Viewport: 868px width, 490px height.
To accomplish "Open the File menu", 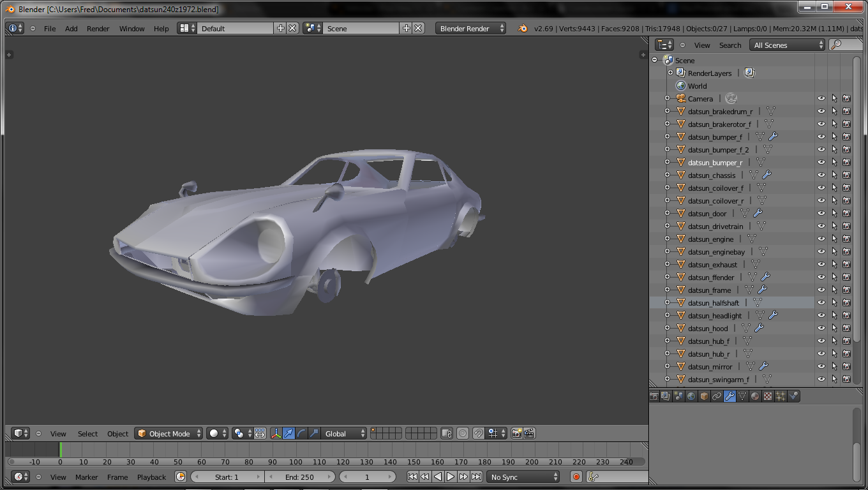I will 50,29.
